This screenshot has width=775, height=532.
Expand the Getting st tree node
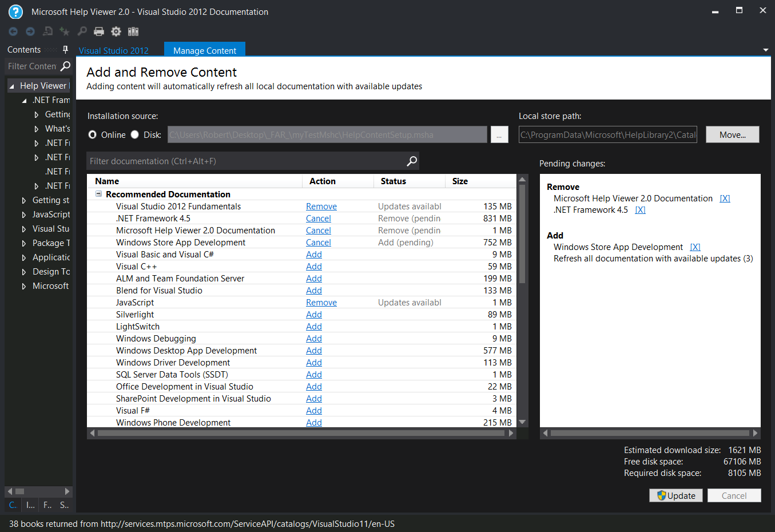click(x=24, y=200)
